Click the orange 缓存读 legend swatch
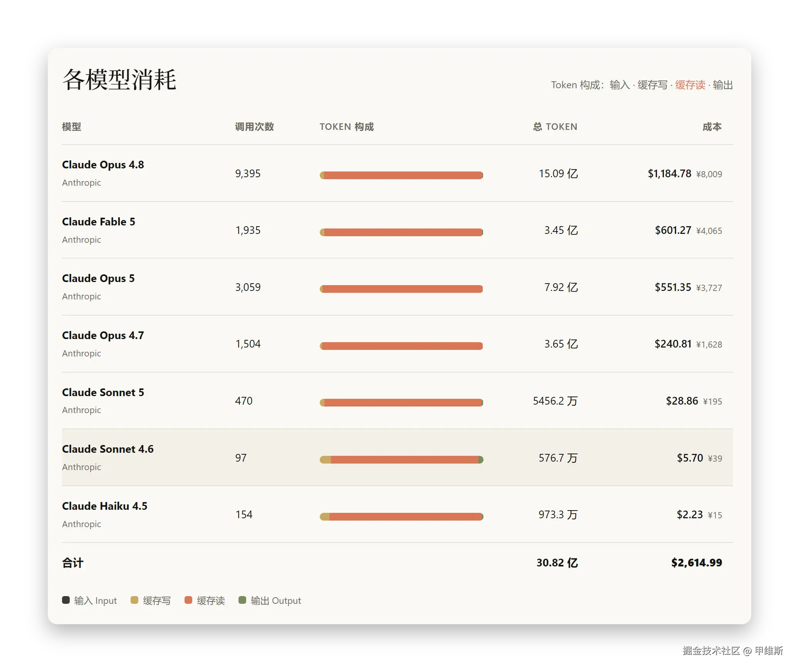Image resolution: width=799 pixels, height=672 pixels. click(188, 600)
